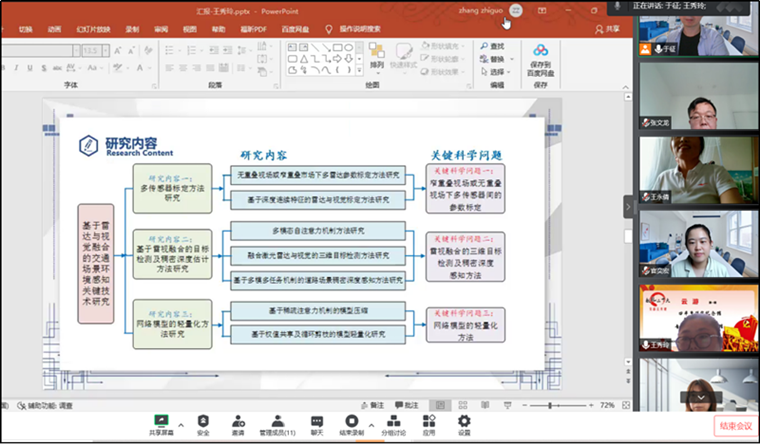Image resolution: width=760 pixels, height=444 pixels.
Task: Click 保存到百度网盘 cloud save icon
Action: click(541, 51)
